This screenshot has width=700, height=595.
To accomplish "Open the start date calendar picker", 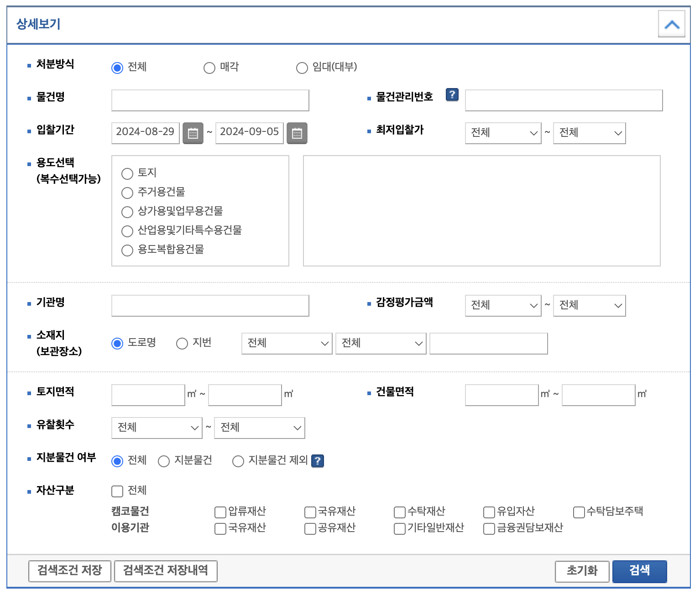I will (193, 133).
